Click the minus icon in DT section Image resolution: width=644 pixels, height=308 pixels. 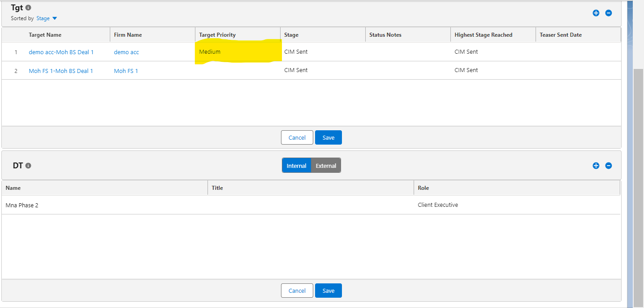(x=609, y=166)
